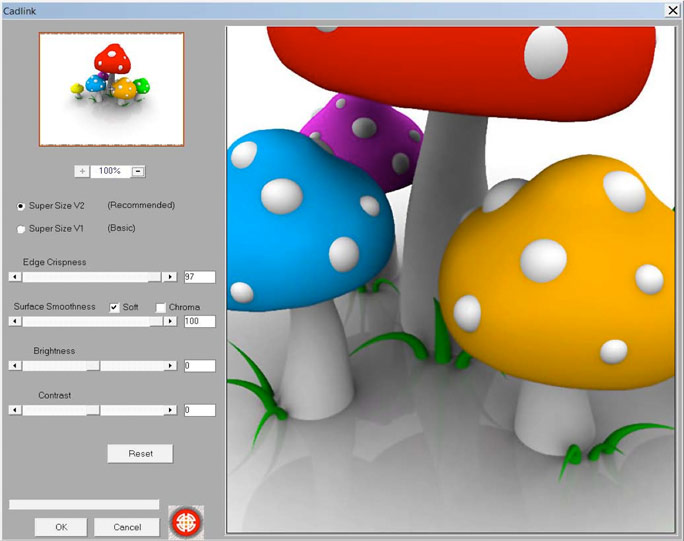Click Contrast slider left arrow
Screen dimensions: 684x541
coord(15,410)
